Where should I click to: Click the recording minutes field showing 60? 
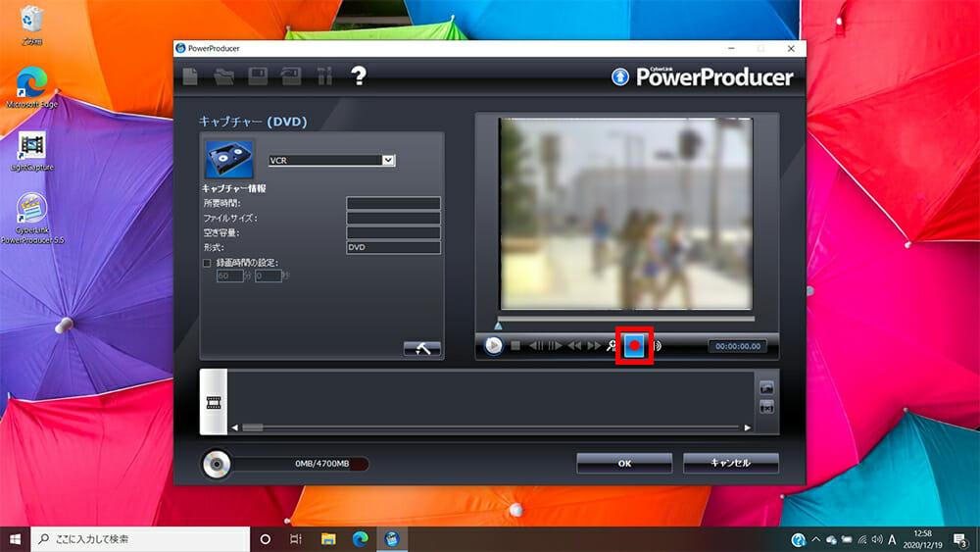click(229, 276)
